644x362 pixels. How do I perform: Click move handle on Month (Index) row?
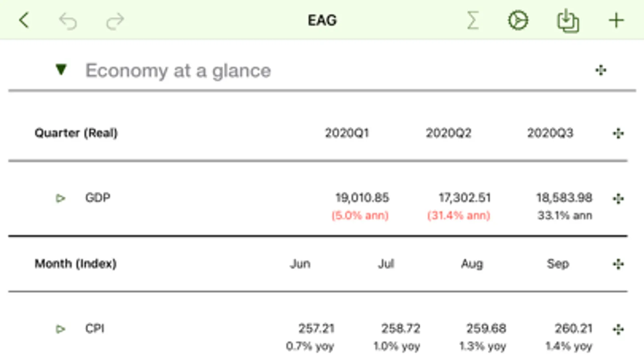click(618, 264)
